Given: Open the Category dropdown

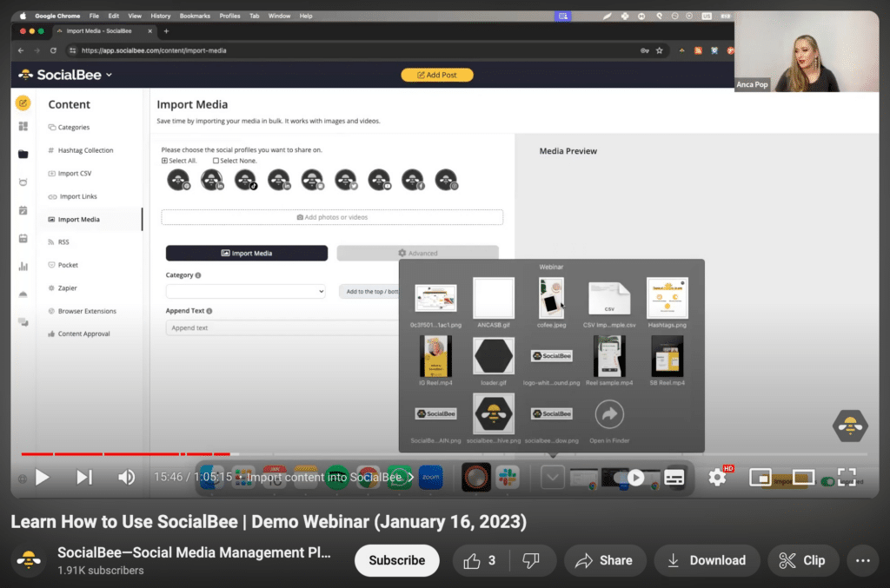Looking at the screenshot, I should point(245,292).
